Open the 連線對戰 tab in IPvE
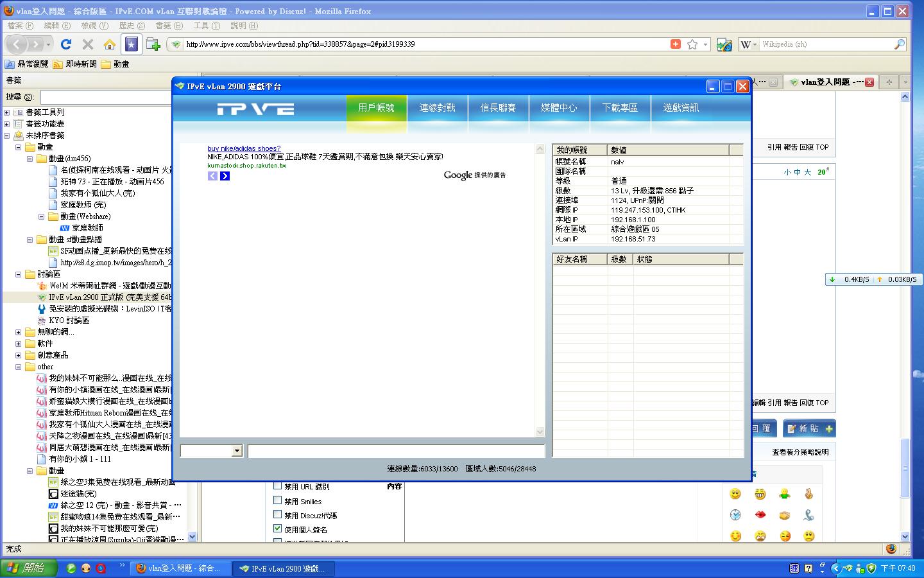 [x=437, y=108]
